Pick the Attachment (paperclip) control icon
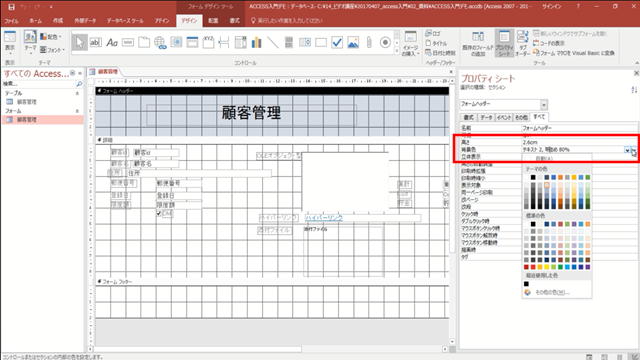 click(x=369, y=42)
